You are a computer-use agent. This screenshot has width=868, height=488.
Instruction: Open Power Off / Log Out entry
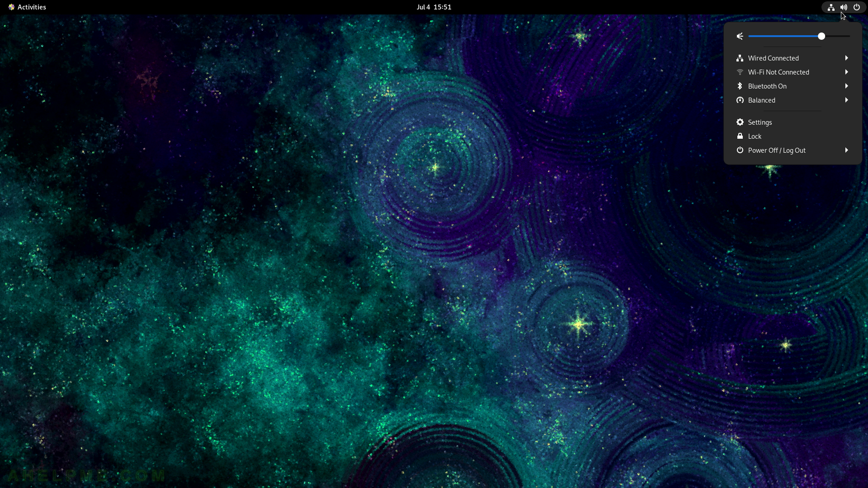[x=793, y=150]
